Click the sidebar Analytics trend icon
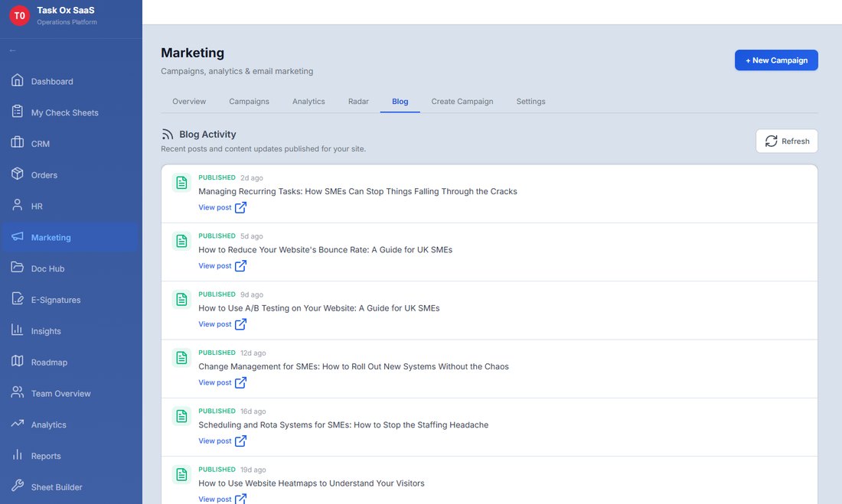Screen dimensions: 842x504 point(17,424)
